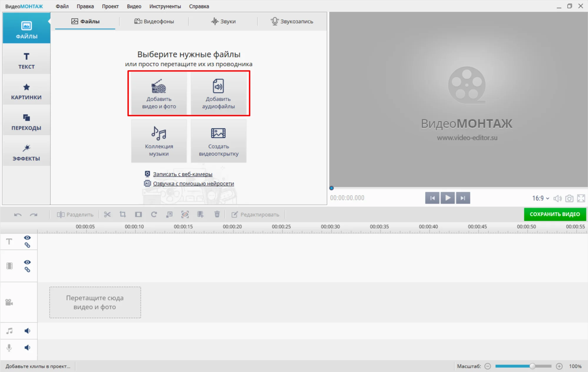This screenshot has width=588, height=372.
Task: Open the Проект menu
Action: tap(110, 6)
